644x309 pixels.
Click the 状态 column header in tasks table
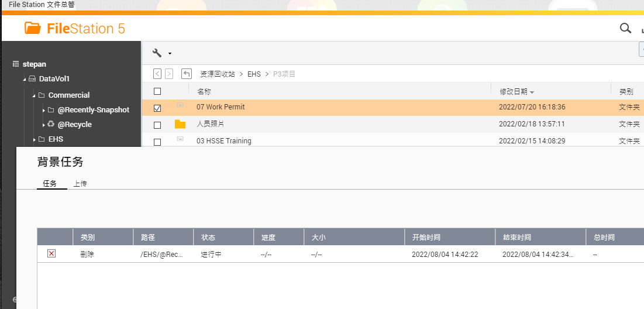(208, 237)
